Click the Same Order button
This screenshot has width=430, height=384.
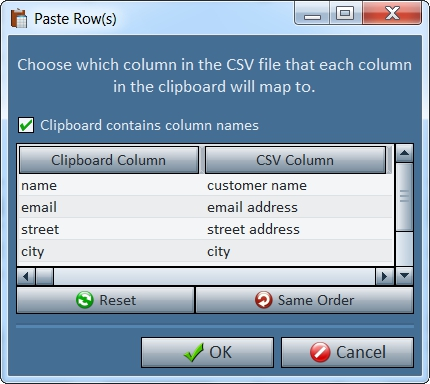[304, 300]
